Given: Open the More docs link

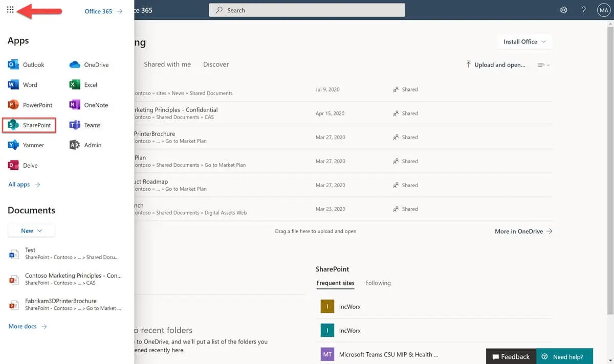Looking at the screenshot, I should (28, 326).
